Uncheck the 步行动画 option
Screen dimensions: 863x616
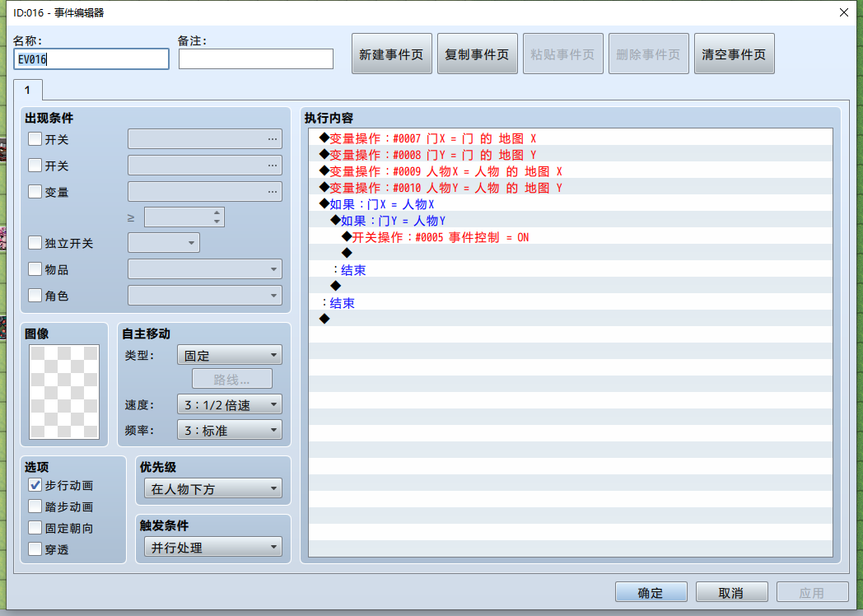coord(35,485)
